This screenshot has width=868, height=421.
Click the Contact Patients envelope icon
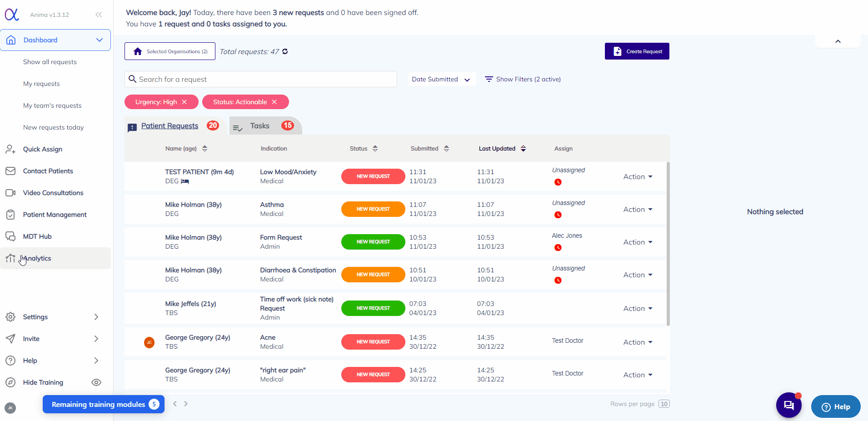[x=10, y=171]
